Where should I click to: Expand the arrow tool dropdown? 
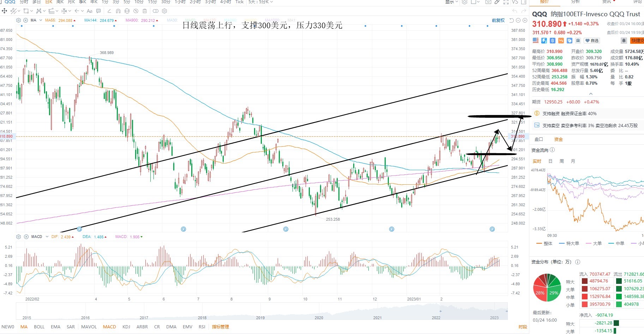click(82, 11)
